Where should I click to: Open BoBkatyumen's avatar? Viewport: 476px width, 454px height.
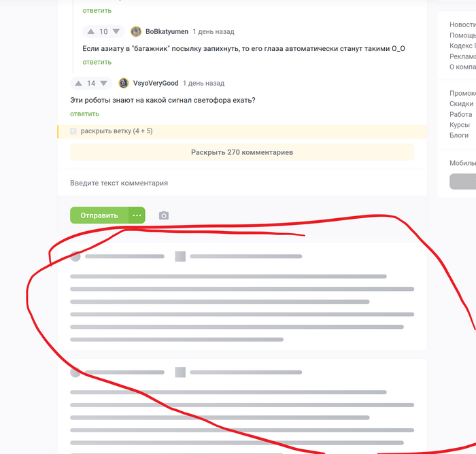(x=136, y=31)
